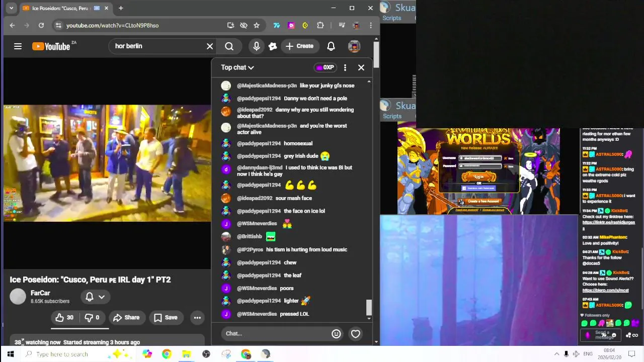Send a heart reaction in chat
This screenshot has width=644, height=362.
point(356,333)
